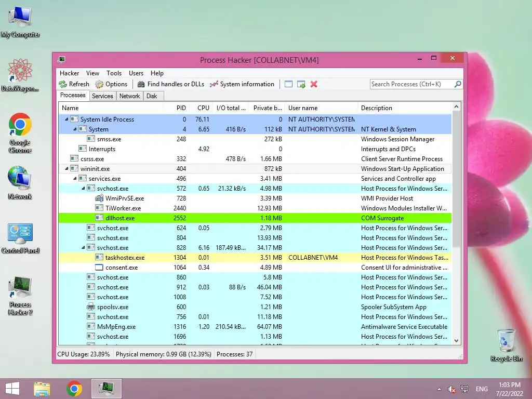Collapse svchost.exe PID 828 node
This screenshot has height=399, width=532.
83,248
